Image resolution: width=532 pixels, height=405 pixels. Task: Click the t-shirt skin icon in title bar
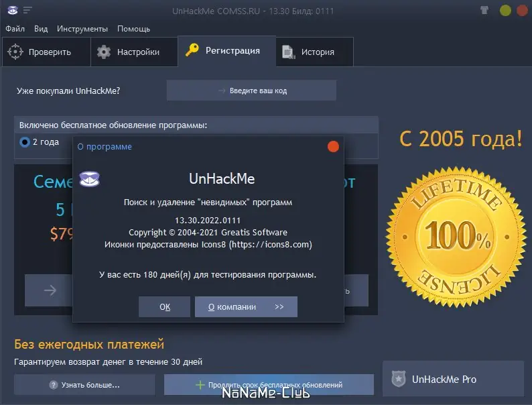point(484,10)
